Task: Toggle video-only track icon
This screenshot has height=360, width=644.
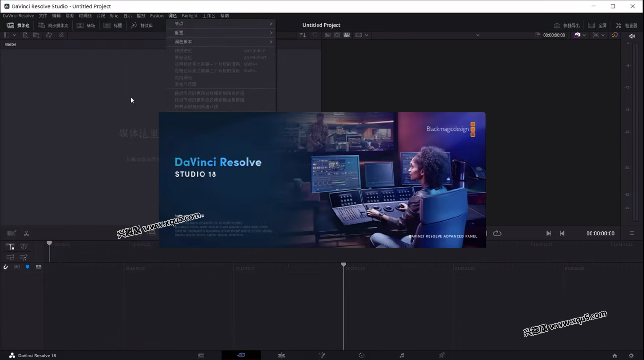Action: coord(10,257)
